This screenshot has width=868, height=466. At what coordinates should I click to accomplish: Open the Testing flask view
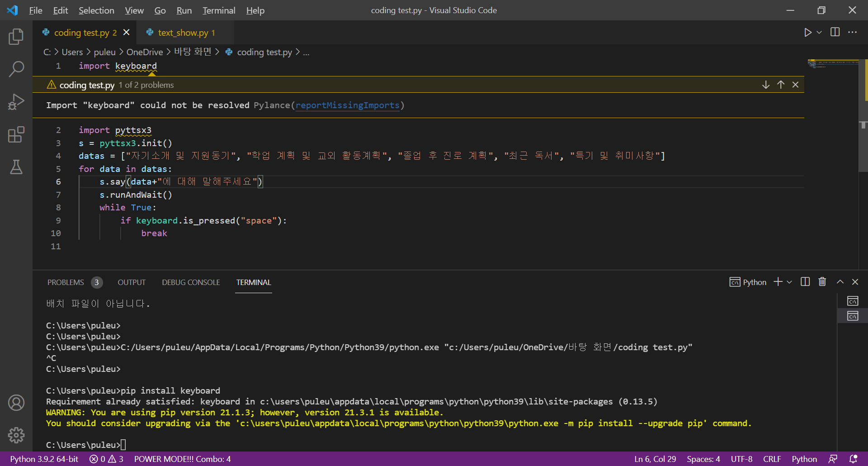(16, 167)
